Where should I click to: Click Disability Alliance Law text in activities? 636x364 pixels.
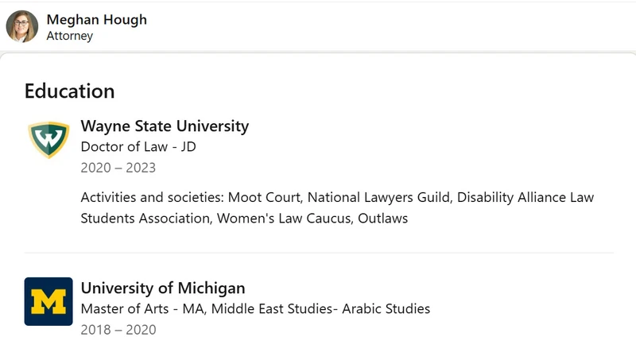[525, 197]
